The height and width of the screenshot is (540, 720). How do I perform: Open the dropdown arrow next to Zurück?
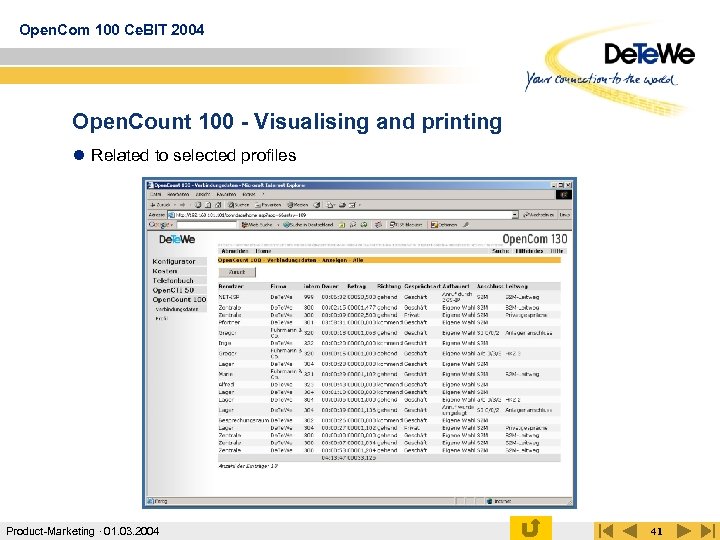click(x=174, y=205)
